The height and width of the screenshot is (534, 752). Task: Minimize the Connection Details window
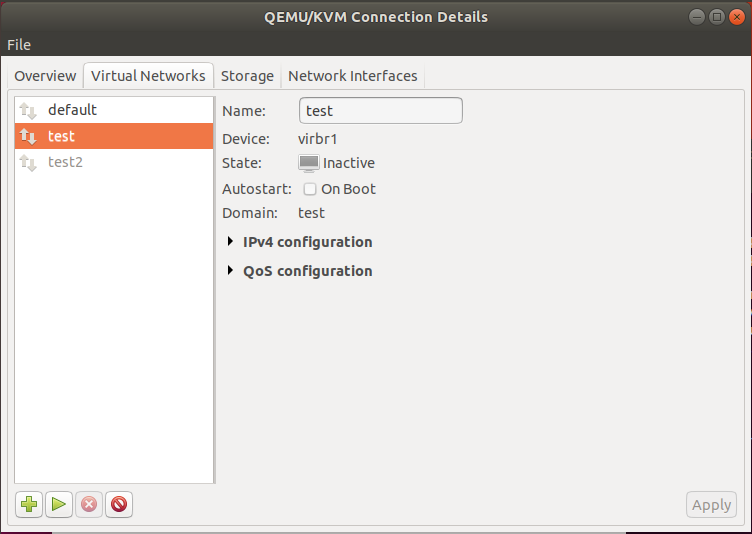tap(696, 17)
